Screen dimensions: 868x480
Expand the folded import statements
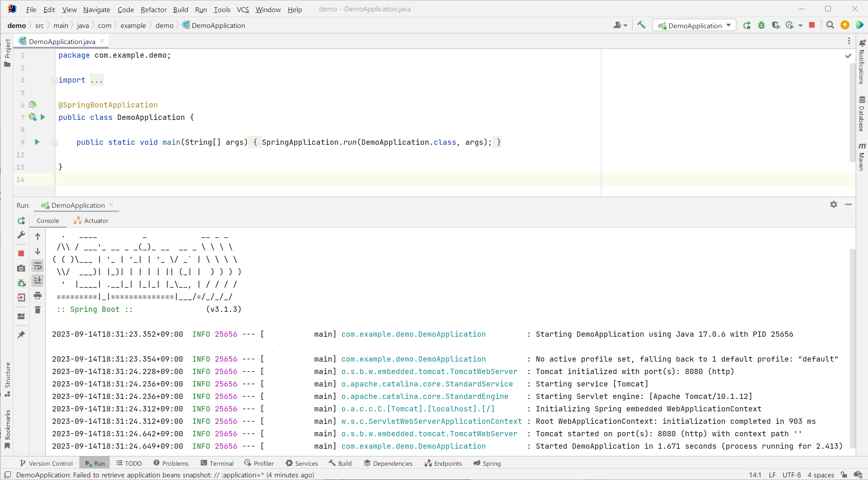pyautogui.click(x=55, y=80)
